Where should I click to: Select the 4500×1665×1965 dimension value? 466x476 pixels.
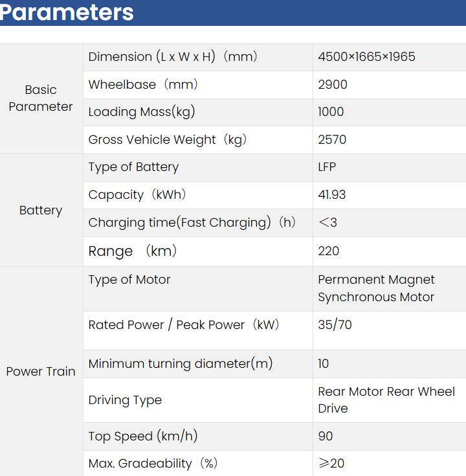click(x=366, y=57)
